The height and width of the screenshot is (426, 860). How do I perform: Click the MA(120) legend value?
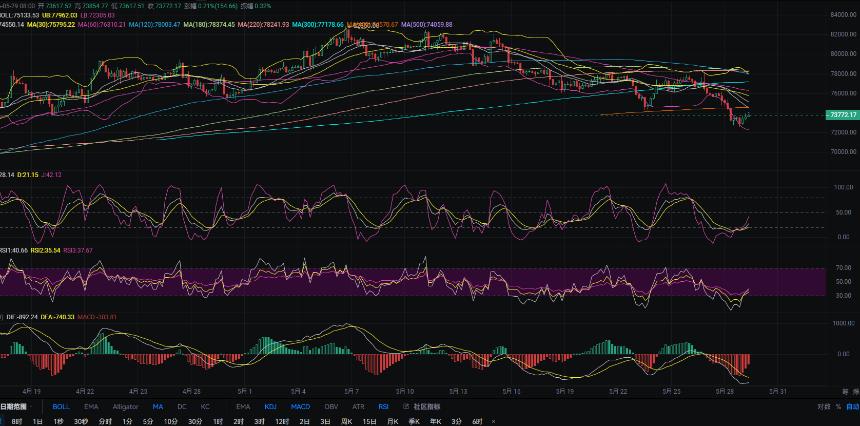click(155, 25)
